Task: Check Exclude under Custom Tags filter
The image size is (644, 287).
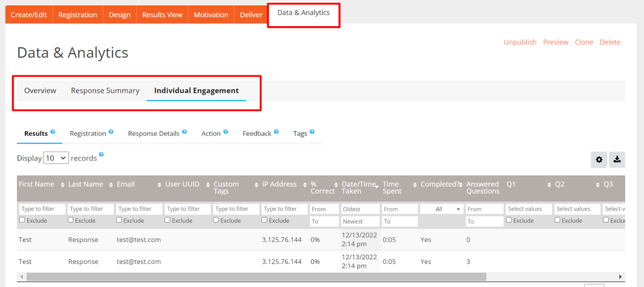Action: pos(216,220)
